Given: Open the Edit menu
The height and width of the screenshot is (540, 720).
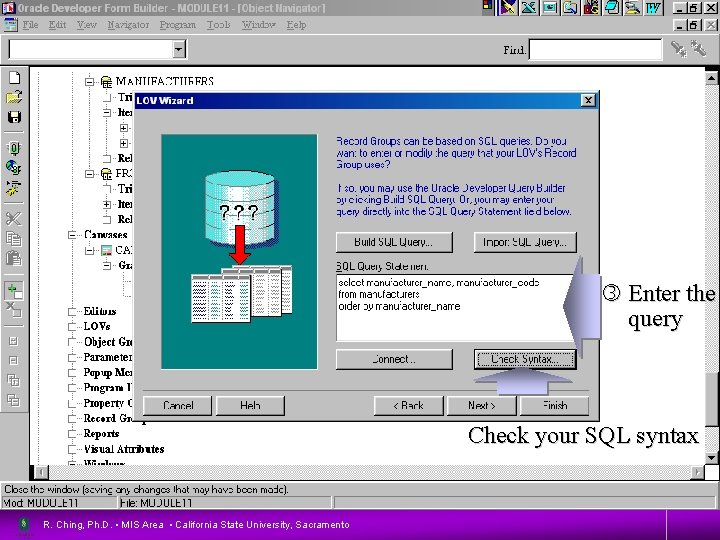Looking at the screenshot, I should point(57,25).
